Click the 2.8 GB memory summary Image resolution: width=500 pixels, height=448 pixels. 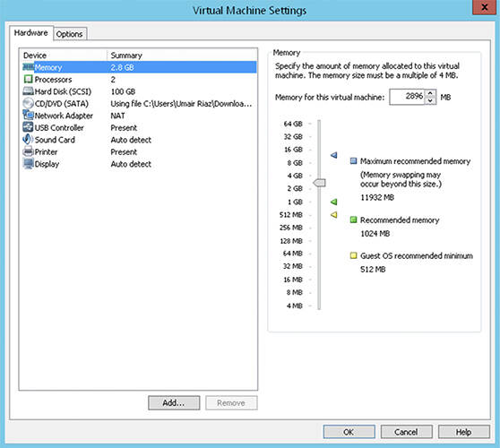122,67
